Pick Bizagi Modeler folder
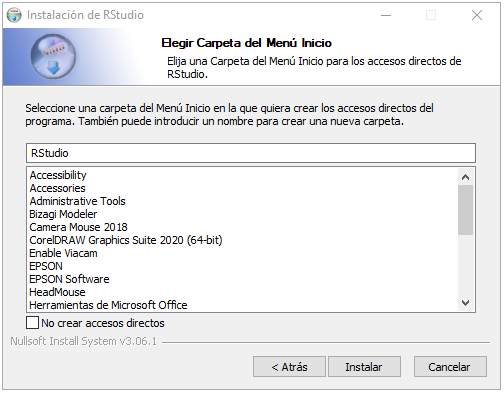The image size is (504, 393). pyautogui.click(x=63, y=214)
